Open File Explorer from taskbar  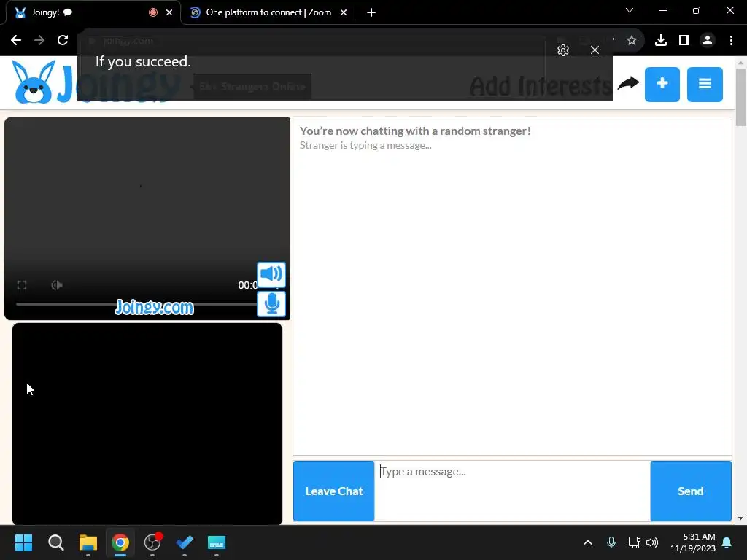88,542
